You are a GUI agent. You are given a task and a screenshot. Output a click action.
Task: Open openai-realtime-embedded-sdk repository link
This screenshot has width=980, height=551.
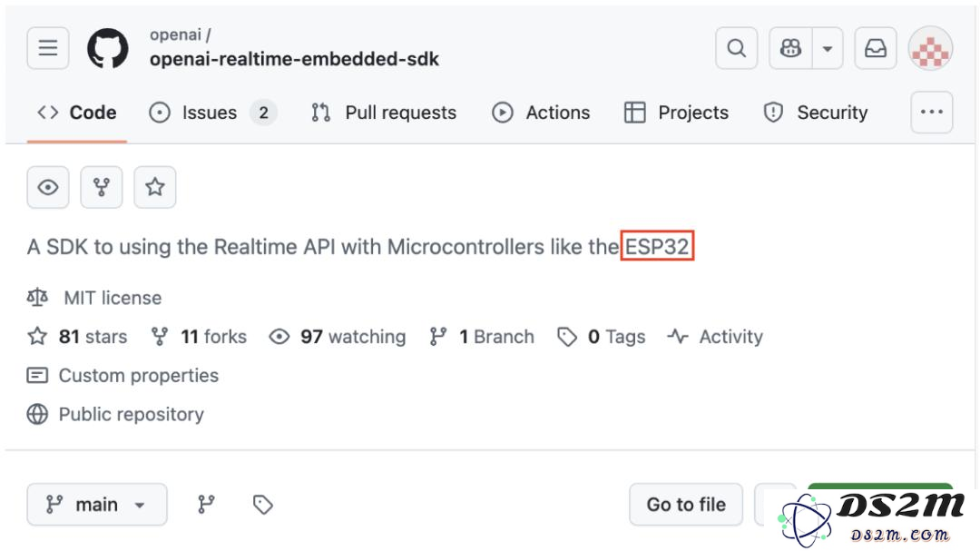[x=294, y=59]
